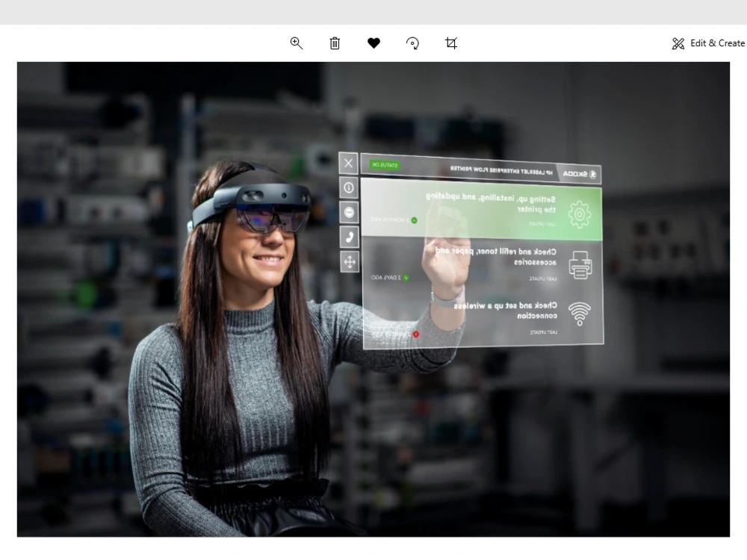Click the zoom magnifier icon
Viewport: 747px width, 560px height.
[x=297, y=43]
